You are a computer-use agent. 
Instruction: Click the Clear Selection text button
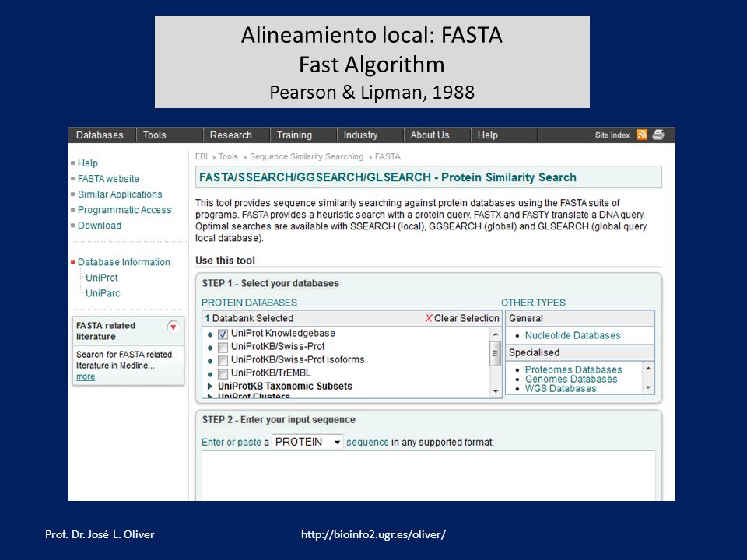point(466,318)
